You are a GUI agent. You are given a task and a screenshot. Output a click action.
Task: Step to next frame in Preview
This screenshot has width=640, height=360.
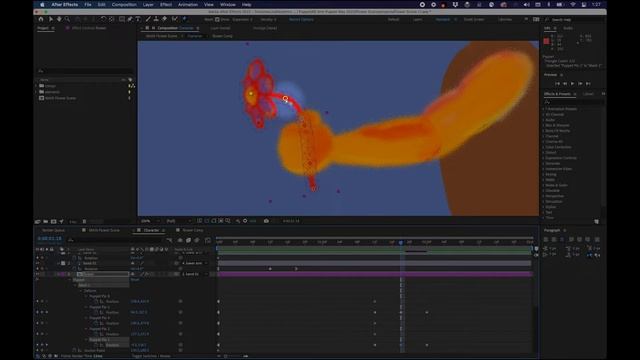580,83
